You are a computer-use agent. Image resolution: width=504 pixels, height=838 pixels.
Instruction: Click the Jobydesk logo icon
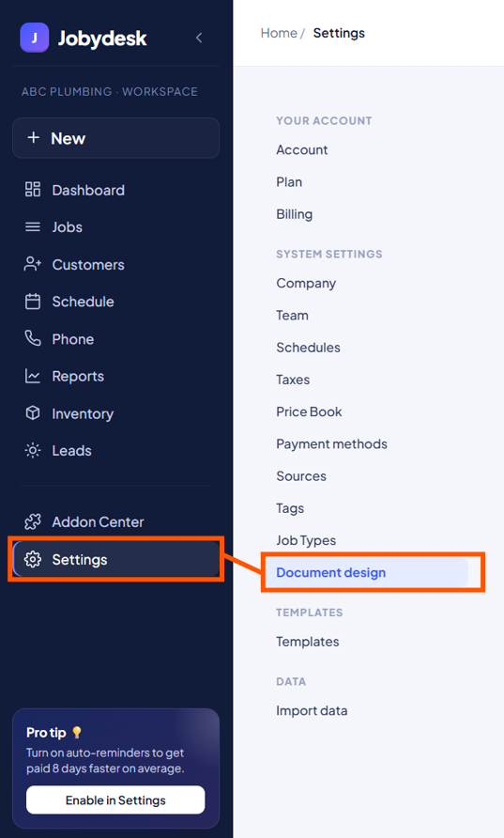(x=34, y=38)
